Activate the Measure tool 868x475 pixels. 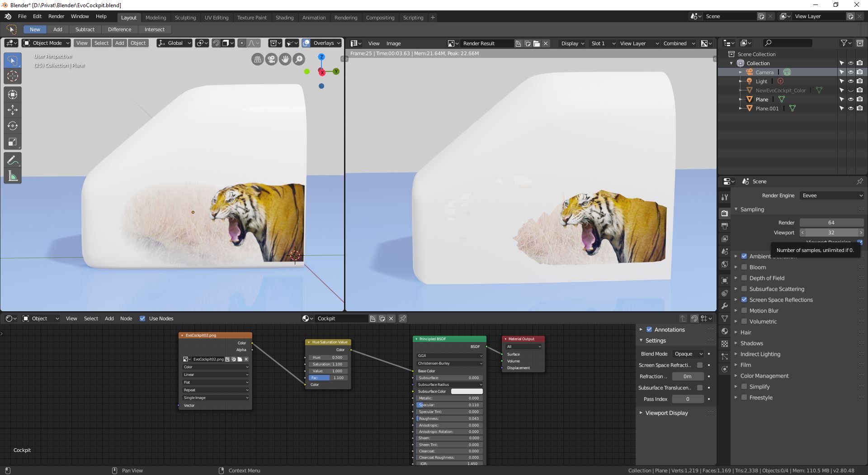(x=12, y=176)
